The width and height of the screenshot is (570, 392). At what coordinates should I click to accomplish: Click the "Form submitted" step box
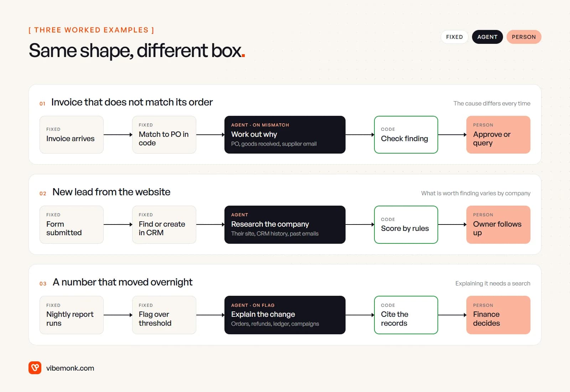click(x=72, y=225)
